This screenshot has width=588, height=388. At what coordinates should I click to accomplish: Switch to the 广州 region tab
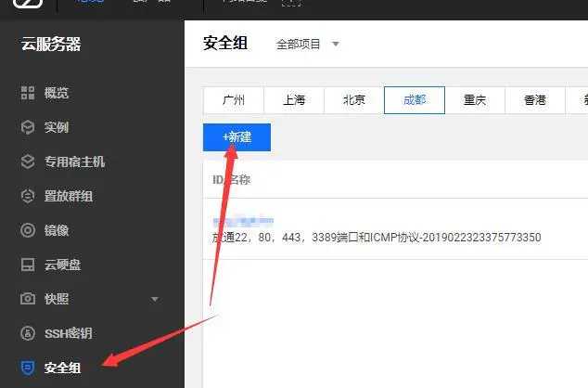pyautogui.click(x=234, y=100)
